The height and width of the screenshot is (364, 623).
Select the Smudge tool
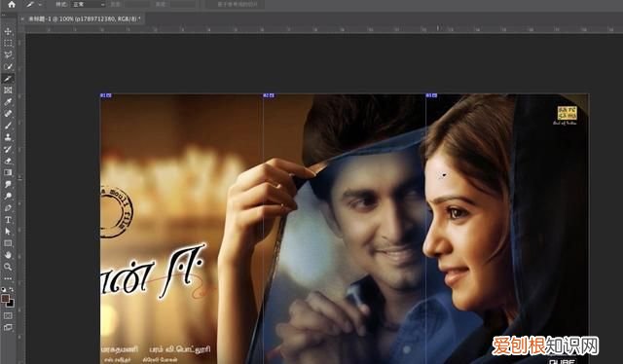tap(8, 184)
